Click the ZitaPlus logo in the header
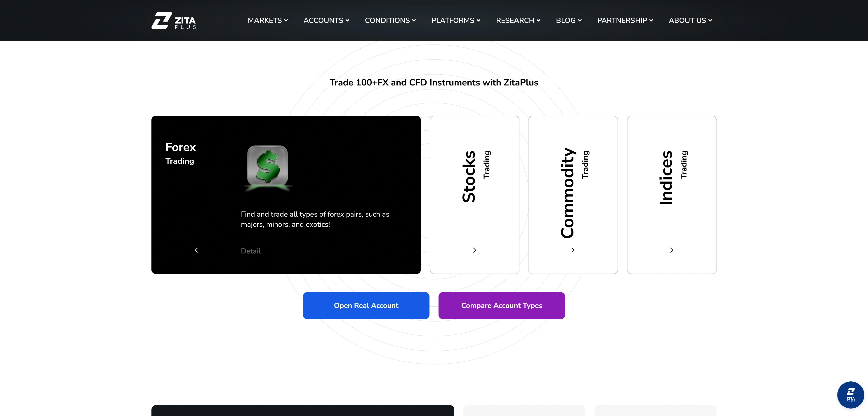Viewport: 868px width, 416px height. [x=174, y=20]
